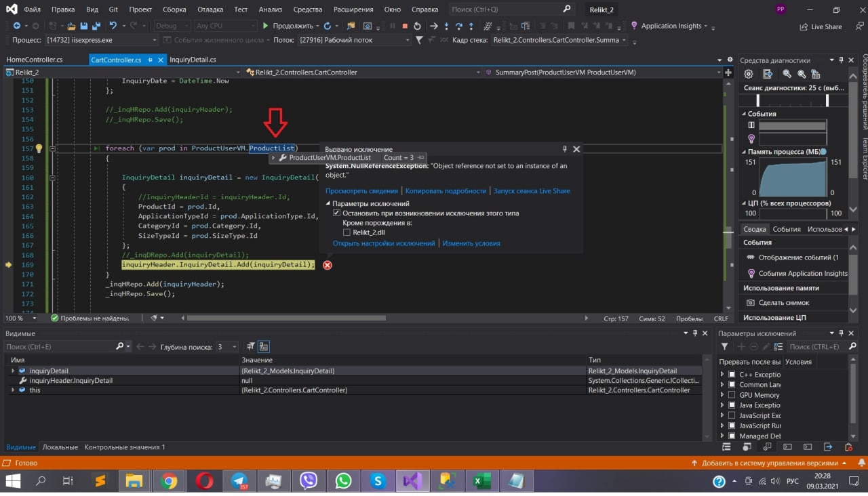Toggle C++ Exceptions checkbox

tap(732, 374)
